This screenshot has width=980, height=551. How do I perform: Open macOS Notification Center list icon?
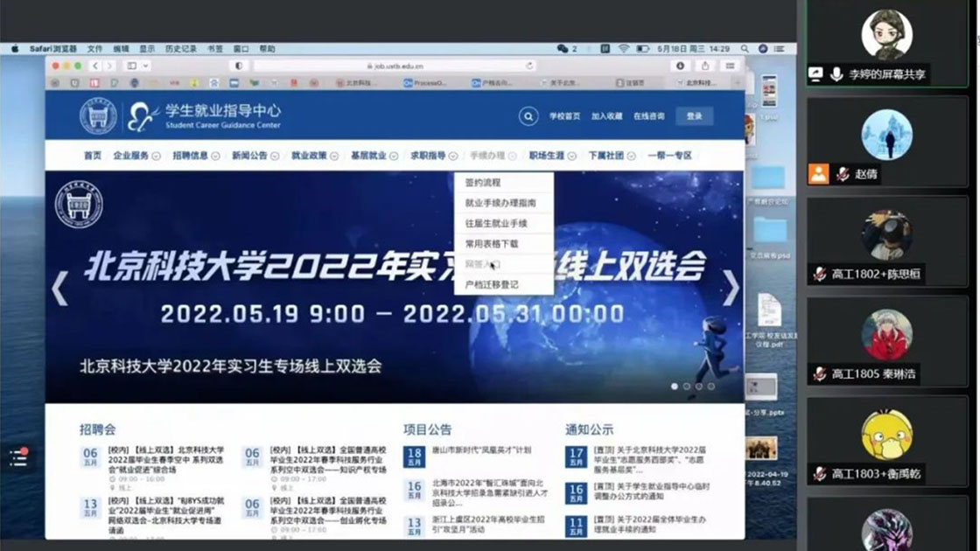[780, 49]
